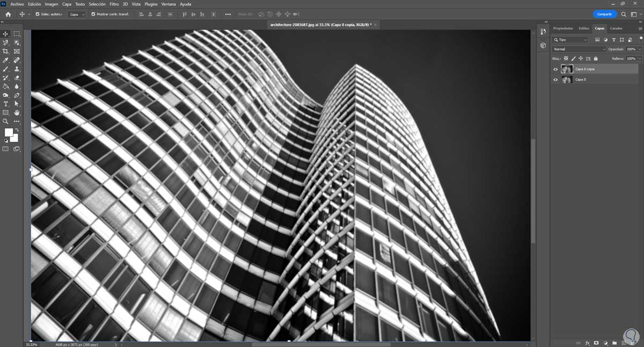This screenshot has height=347, width=644.
Task: Select the Blur tool droplet icon
Action: click(x=17, y=86)
